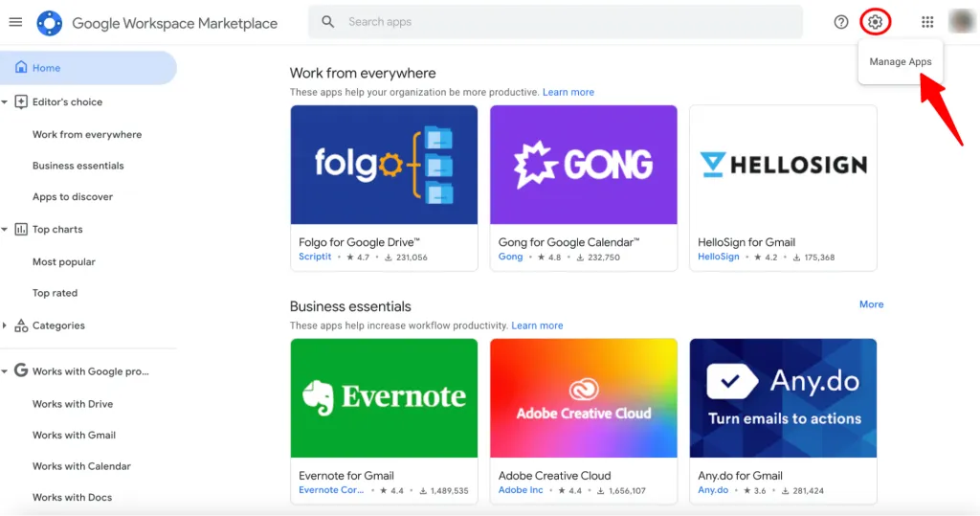Click HelloSign's 4.2 star rating
980x516 pixels.
click(766, 258)
